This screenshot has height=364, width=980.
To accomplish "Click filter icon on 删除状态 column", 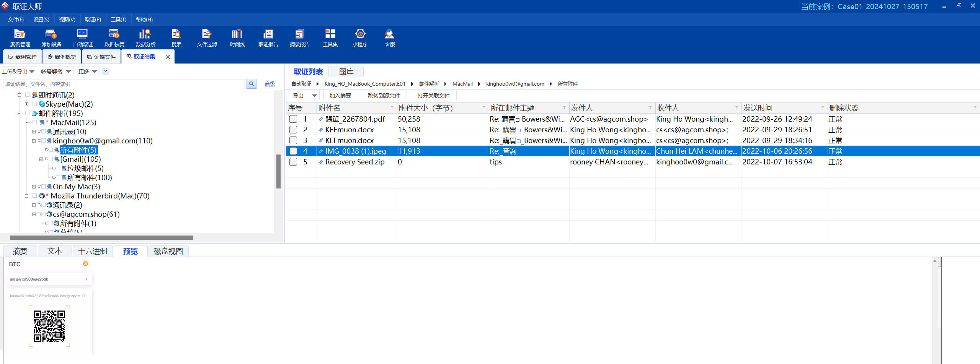I will coord(975,107).
